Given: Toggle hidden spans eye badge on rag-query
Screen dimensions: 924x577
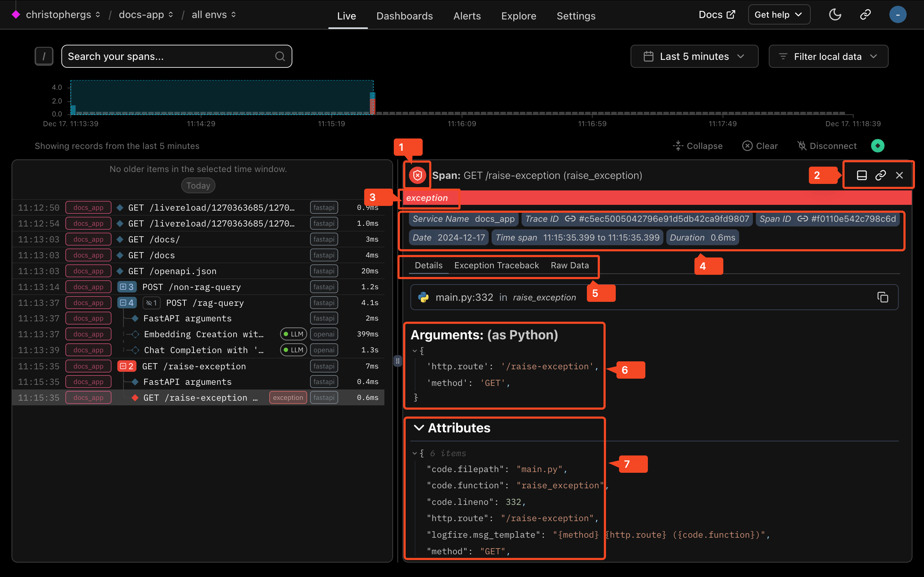Looking at the screenshot, I should [152, 303].
